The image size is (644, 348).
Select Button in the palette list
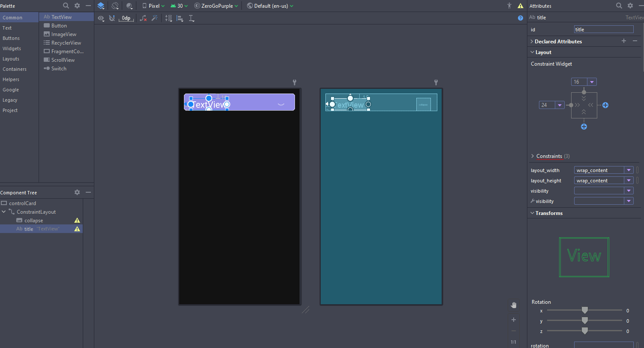(x=66, y=26)
